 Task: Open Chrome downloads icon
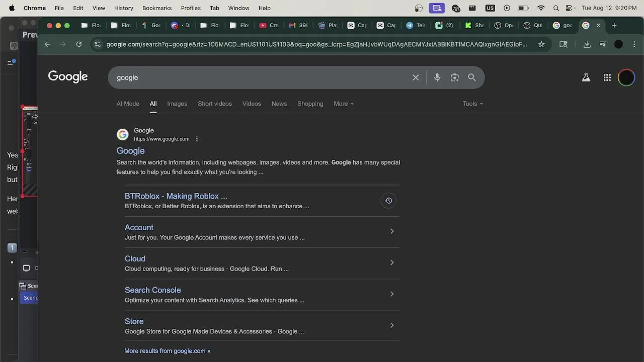pos(587,44)
